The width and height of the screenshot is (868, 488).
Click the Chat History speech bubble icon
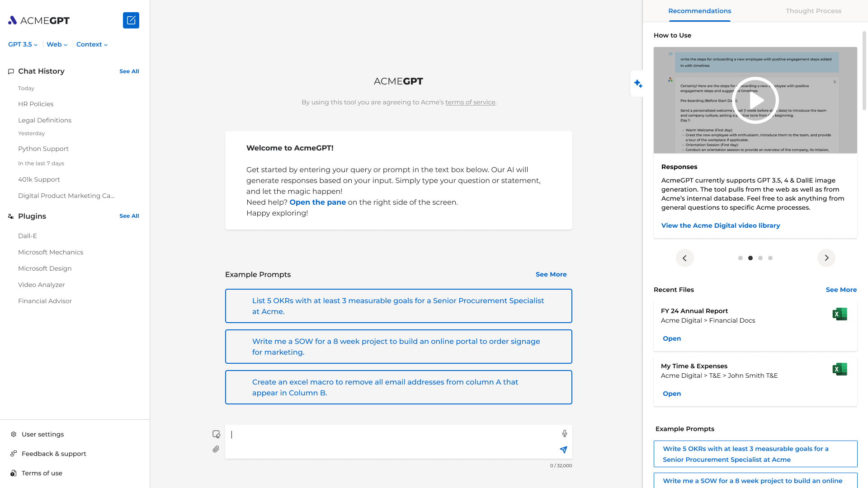click(11, 71)
